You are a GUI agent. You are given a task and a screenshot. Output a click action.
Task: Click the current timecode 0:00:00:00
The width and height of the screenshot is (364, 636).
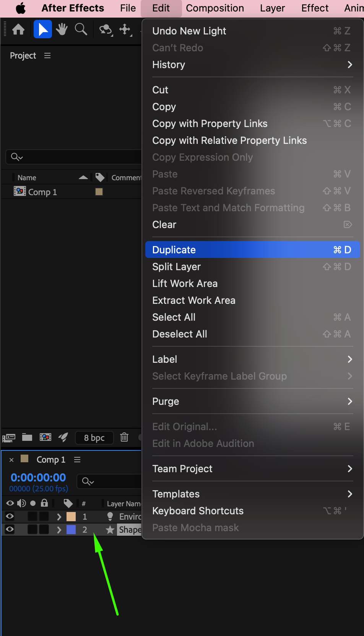pyautogui.click(x=38, y=478)
